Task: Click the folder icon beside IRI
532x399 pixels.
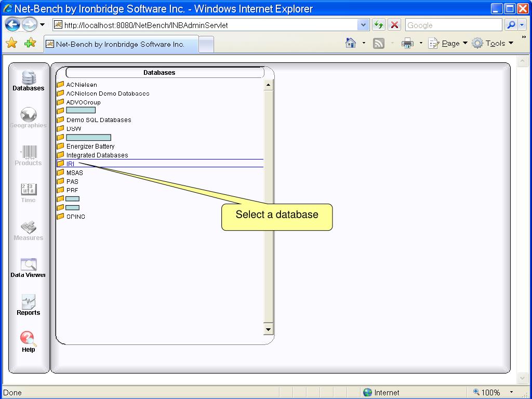Action: click(x=60, y=164)
